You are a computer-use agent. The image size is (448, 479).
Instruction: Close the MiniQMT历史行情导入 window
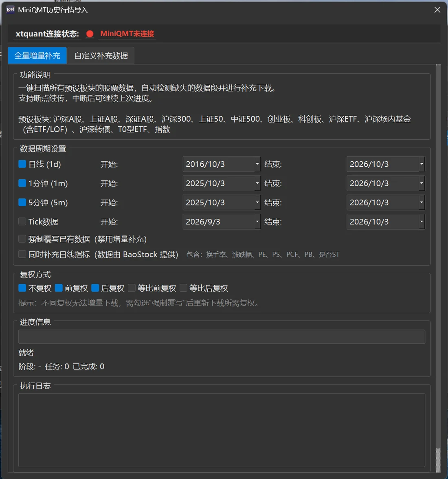pos(437,10)
